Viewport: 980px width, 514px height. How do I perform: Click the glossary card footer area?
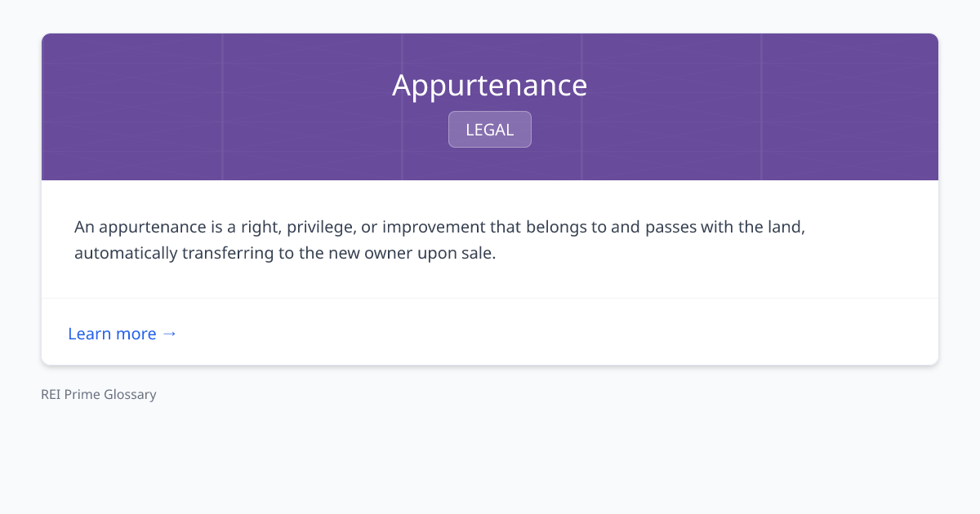[x=490, y=331]
